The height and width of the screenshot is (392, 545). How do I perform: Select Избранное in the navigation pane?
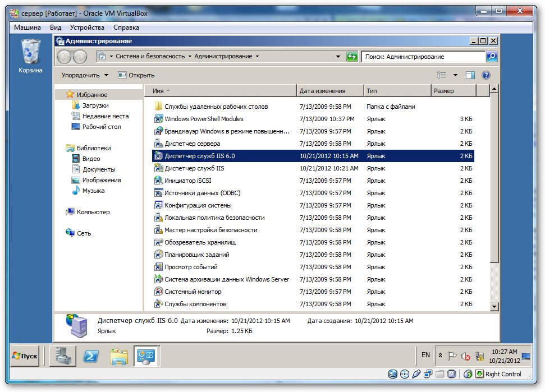[92, 94]
